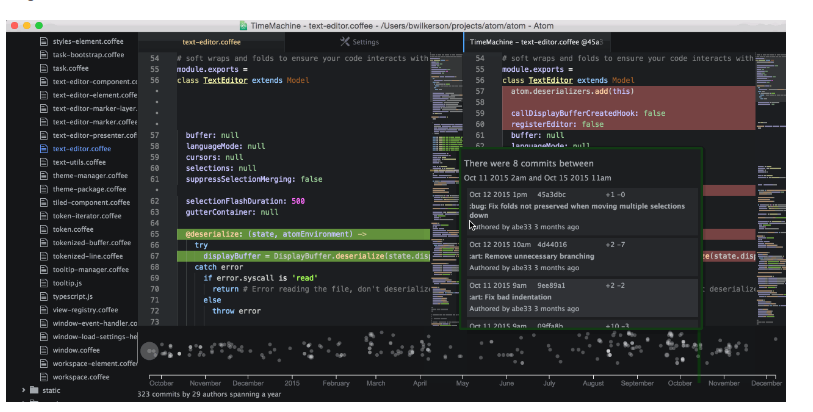Click file icon beside token-iterator.coffee
Image resolution: width=813 pixels, height=412 pixels.
pos(44,216)
